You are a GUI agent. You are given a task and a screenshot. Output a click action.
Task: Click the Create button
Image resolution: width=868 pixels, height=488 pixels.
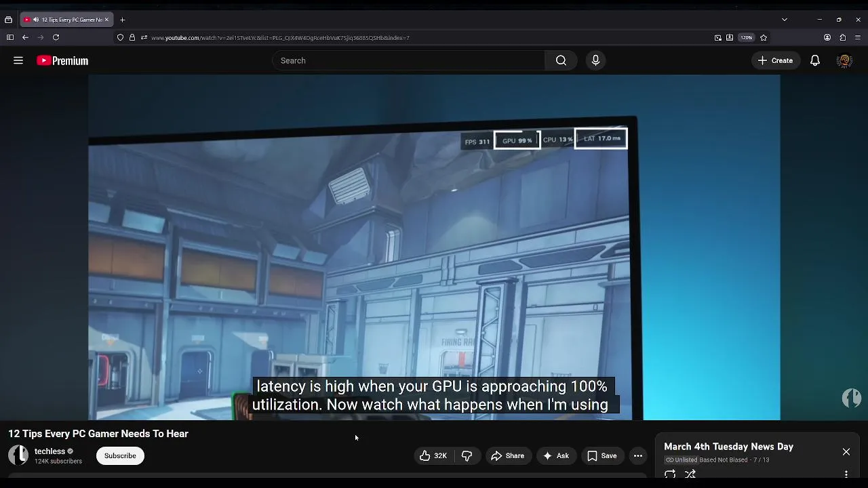point(776,60)
